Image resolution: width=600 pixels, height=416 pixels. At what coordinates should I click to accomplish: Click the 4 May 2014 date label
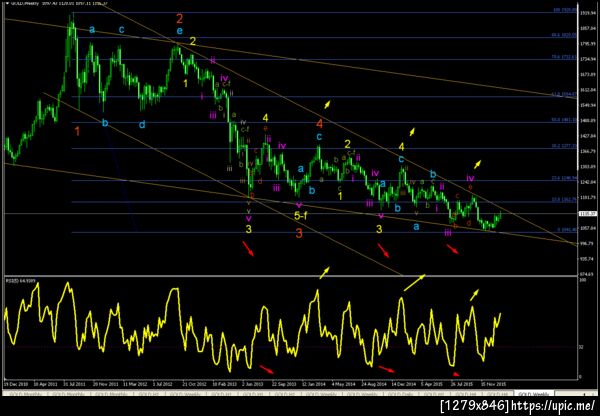(x=343, y=383)
